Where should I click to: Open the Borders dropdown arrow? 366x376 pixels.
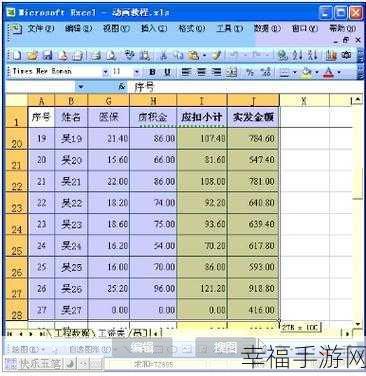coord(294,72)
